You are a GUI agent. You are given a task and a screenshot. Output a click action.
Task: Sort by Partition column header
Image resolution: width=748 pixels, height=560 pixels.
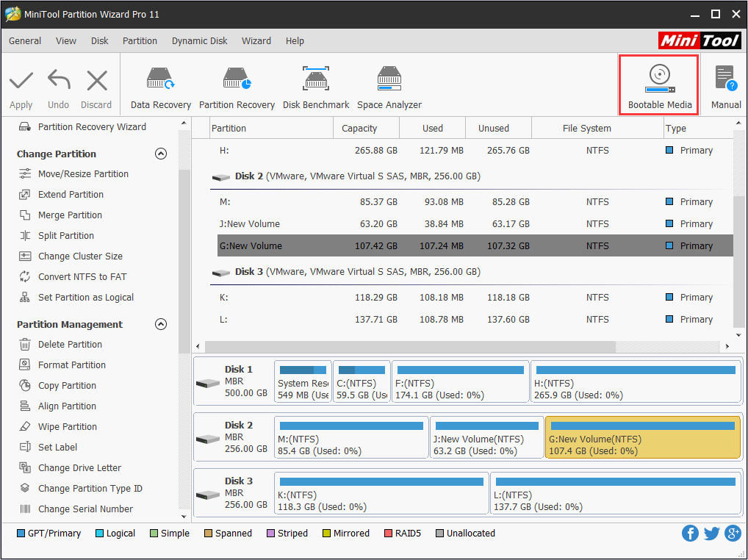pos(271,129)
